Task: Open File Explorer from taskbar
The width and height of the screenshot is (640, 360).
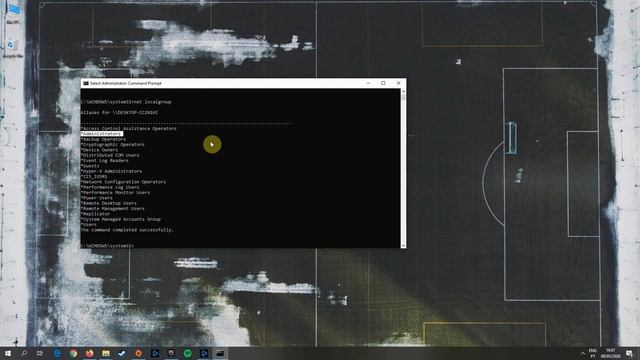Action: [x=106, y=353]
